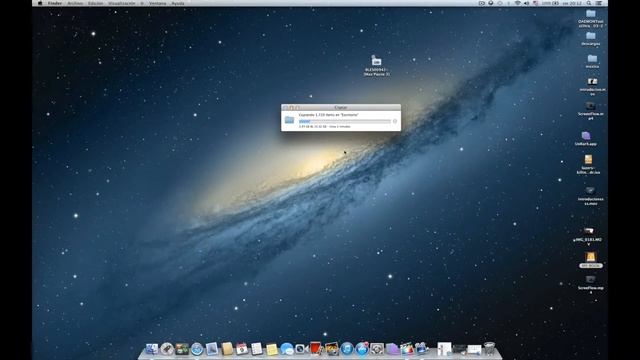The image size is (640, 360).
Task: Click the copy progress bar
Action: [x=344, y=121]
